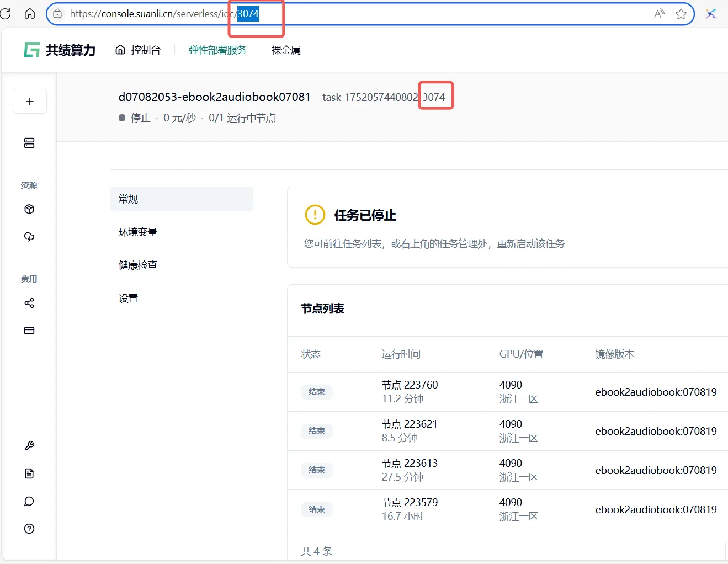
Task: Click the 结束 status badge for node 223760
Action: (x=317, y=392)
